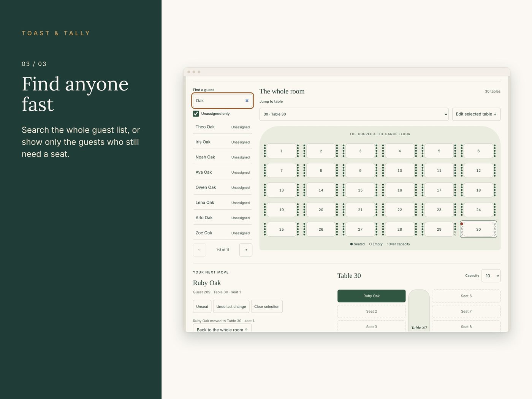
Task: Go to previous page of guest results
Action: tap(199, 250)
